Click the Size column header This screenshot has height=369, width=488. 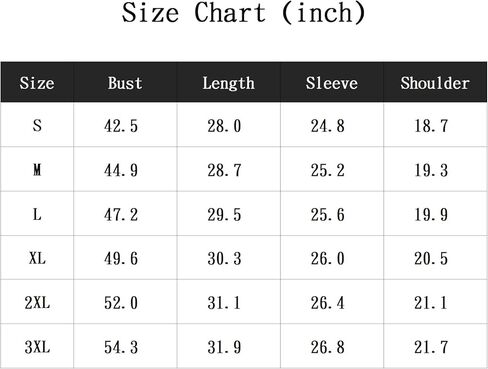click(x=37, y=83)
